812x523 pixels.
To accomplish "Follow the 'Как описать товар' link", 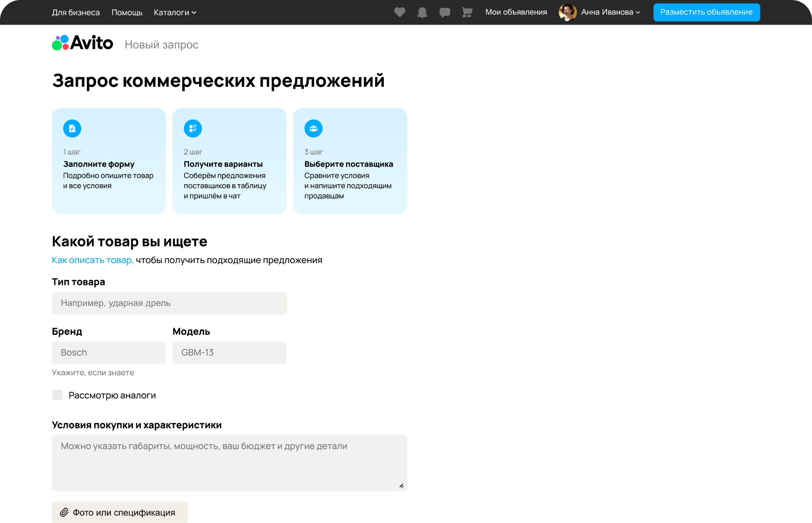I will [x=92, y=260].
